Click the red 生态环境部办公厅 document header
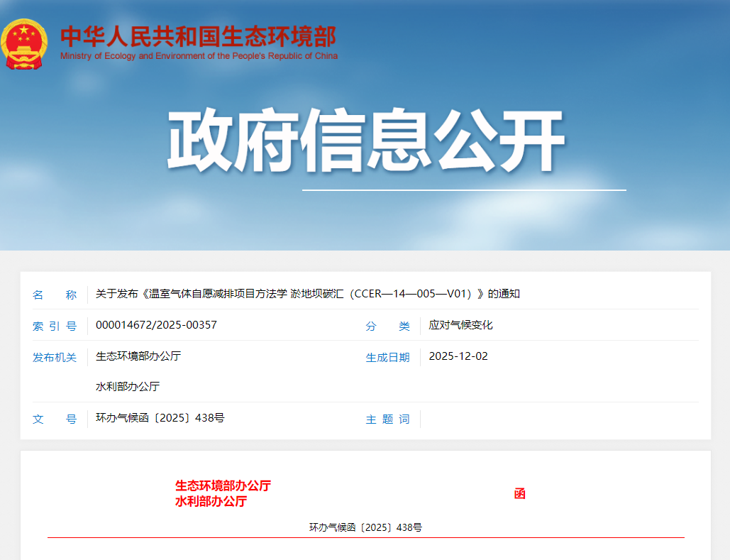The width and height of the screenshot is (730, 560). (x=223, y=486)
